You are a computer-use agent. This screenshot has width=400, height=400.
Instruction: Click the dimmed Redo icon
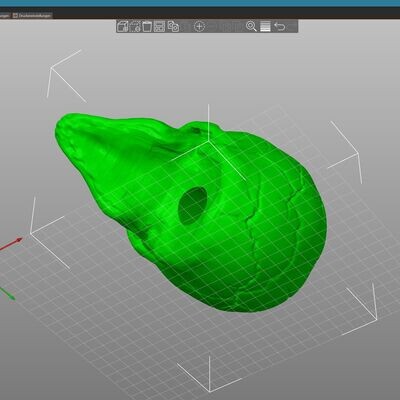tap(292, 26)
